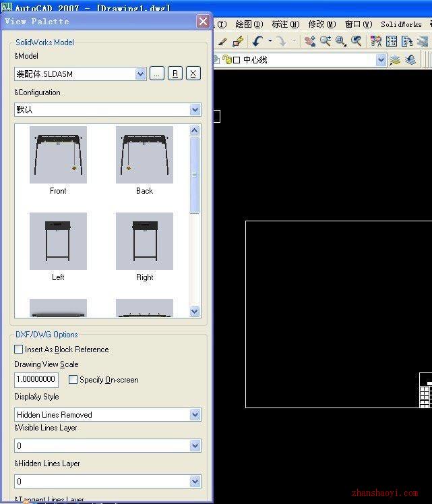Expand the 装配体.SLDASM model dropdown
Image resolution: width=432 pixels, height=504 pixels.
140,74
